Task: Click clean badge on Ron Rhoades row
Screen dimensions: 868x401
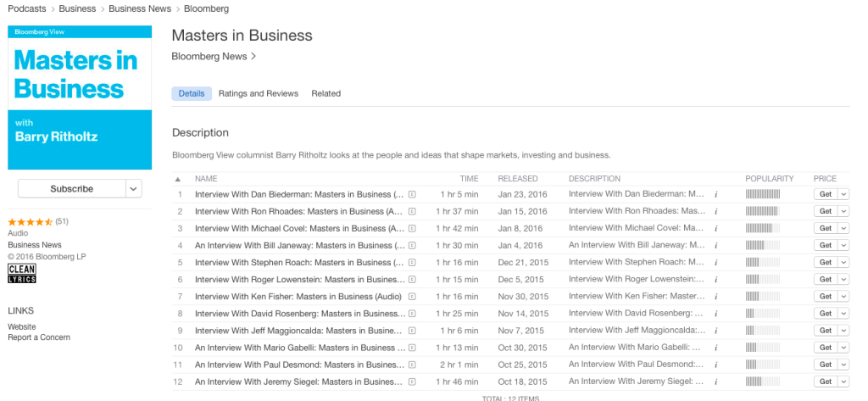Action: click(x=413, y=212)
